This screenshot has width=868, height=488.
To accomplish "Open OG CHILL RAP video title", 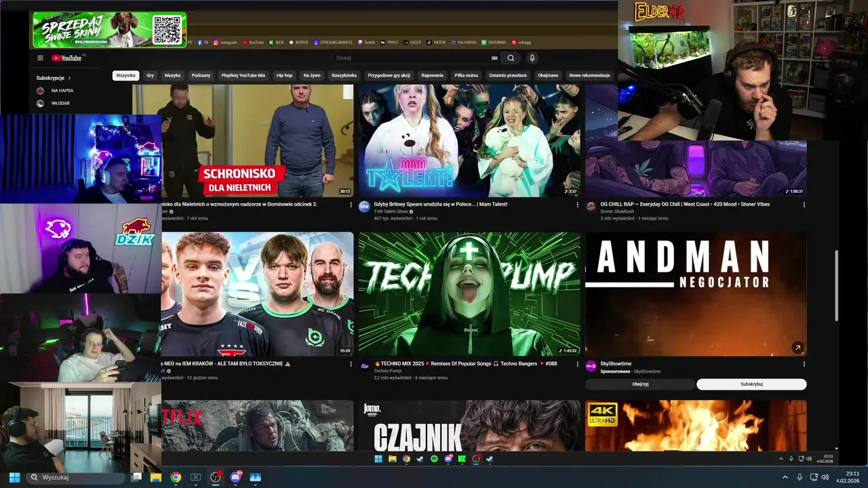I will click(685, 204).
